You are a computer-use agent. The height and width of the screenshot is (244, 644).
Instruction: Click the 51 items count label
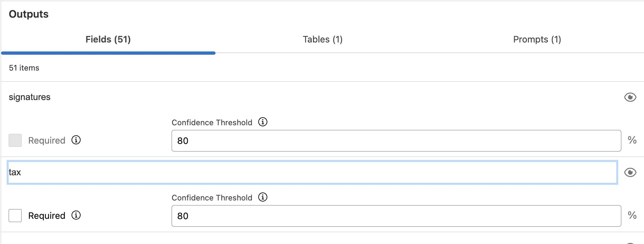tap(24, 68)
